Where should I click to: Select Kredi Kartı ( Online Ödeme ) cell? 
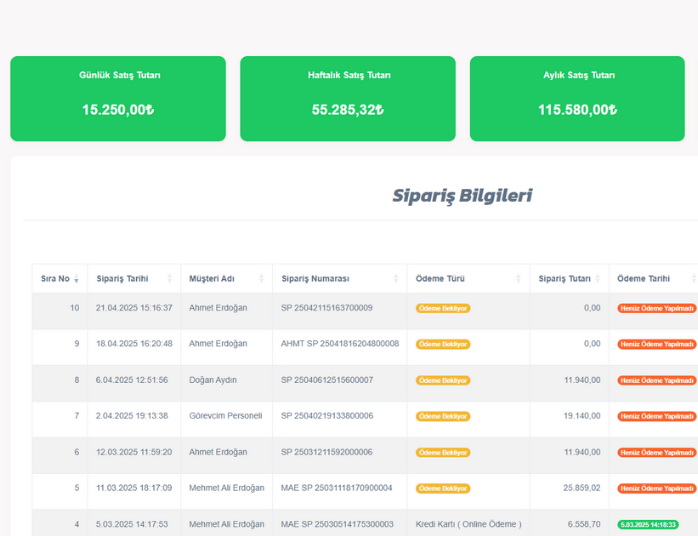click(x=468, y=524)
